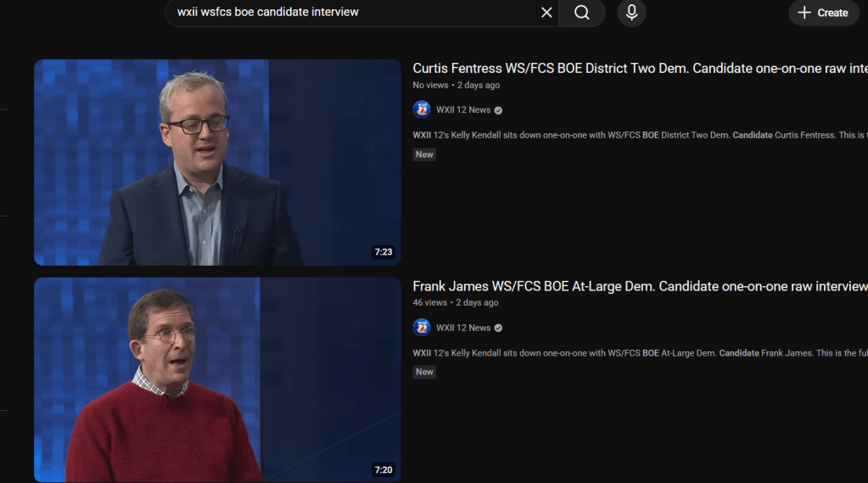
Task: Open WXII 12 News avatar under Fentress video
Action: pos(422,110)
